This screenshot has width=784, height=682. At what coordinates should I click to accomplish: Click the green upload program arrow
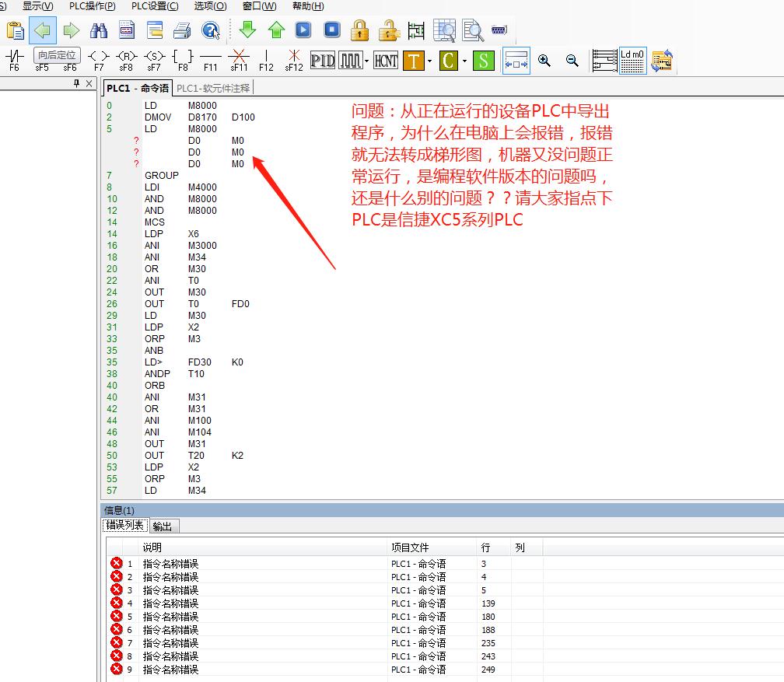(276, 30)
